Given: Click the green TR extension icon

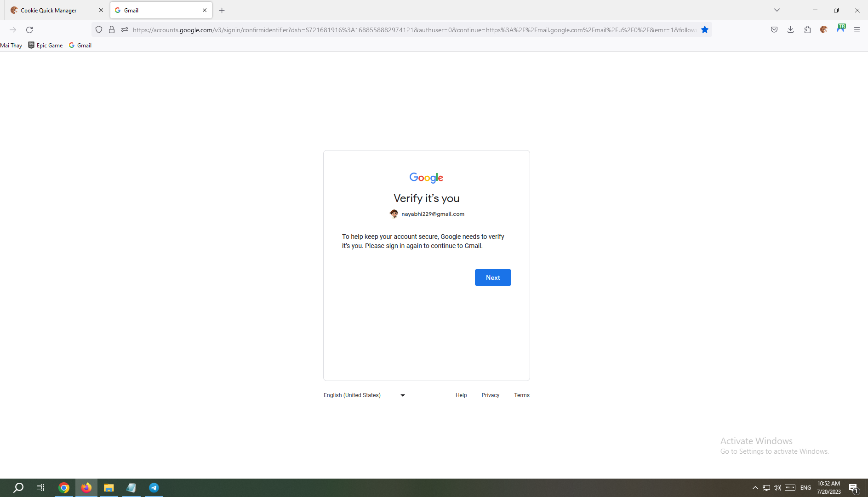Looking at the screenshot, I should (x=841, y=28).
